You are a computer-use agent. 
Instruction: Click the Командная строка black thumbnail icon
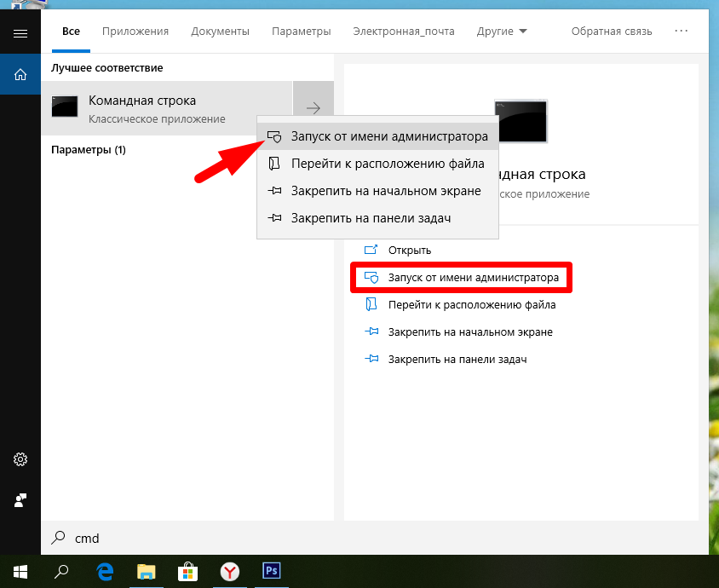pyautogui.click(x=64, y=107)
